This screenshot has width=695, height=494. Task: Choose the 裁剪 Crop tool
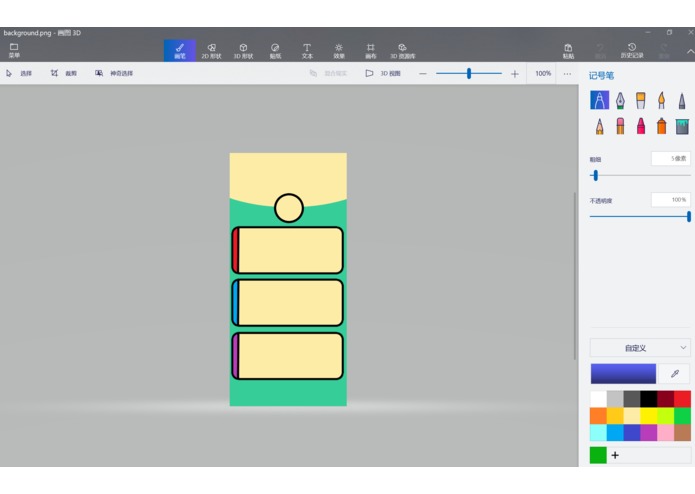tap(63, 73)
